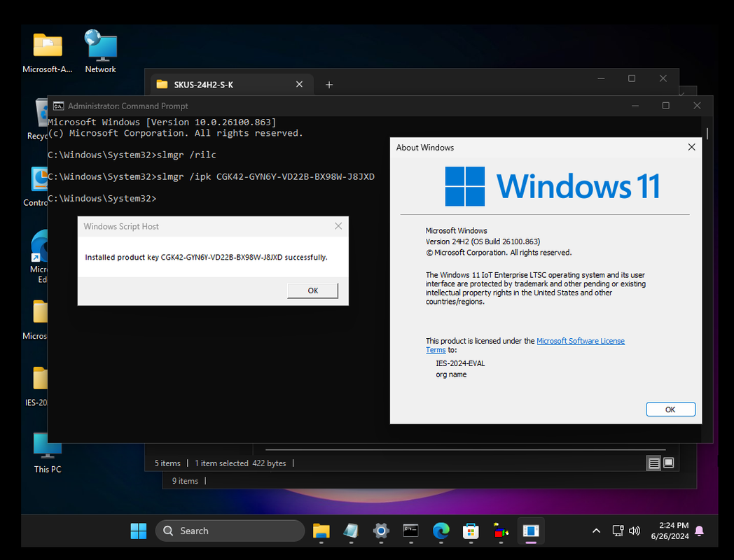The height and width of the screenshot is (560, 734).
Task: Click the taskbar Search box
Action: [230, 531]
